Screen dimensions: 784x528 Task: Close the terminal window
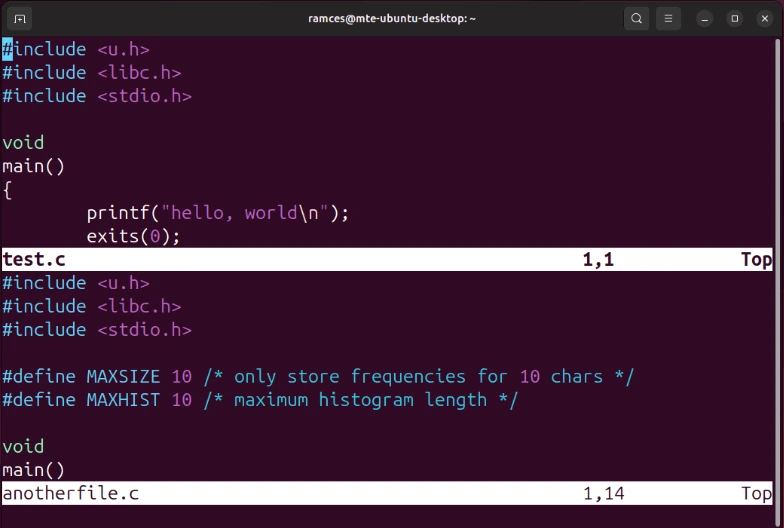point(764,19)
